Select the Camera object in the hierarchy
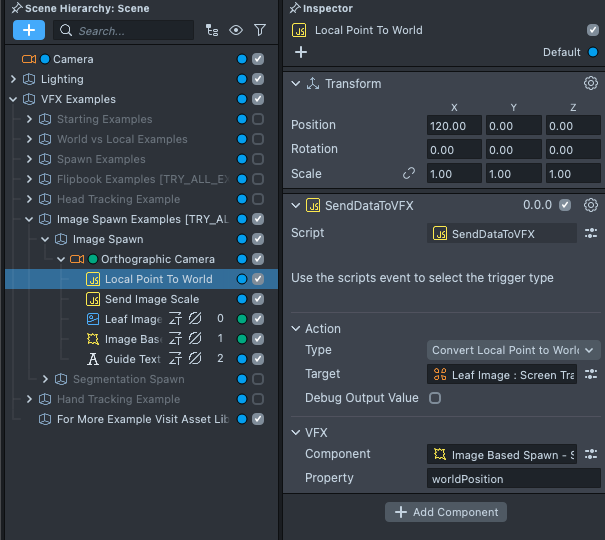Viewport: 605px width, 540px height. pyautogui.click(x=72, y=59)
